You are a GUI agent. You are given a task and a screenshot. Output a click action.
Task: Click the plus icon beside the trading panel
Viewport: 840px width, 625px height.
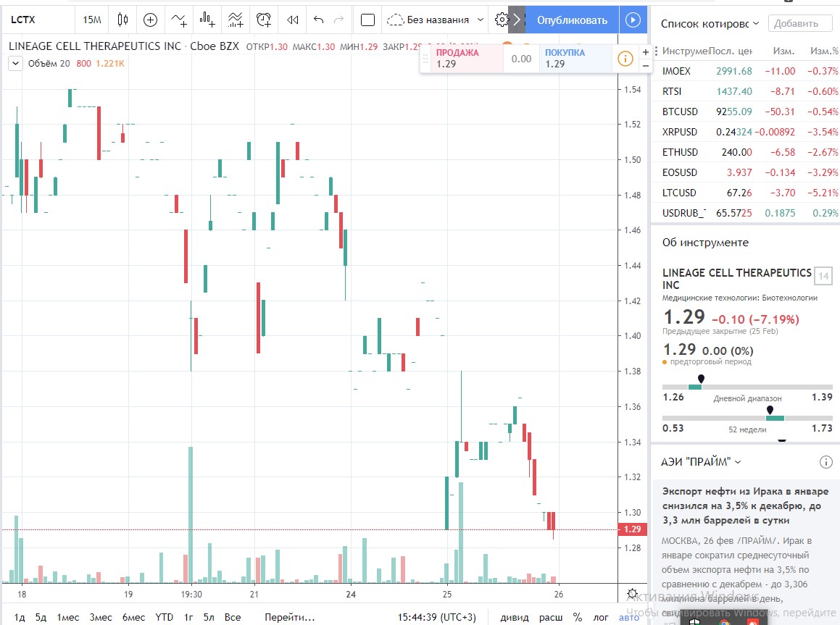(646, 52)
